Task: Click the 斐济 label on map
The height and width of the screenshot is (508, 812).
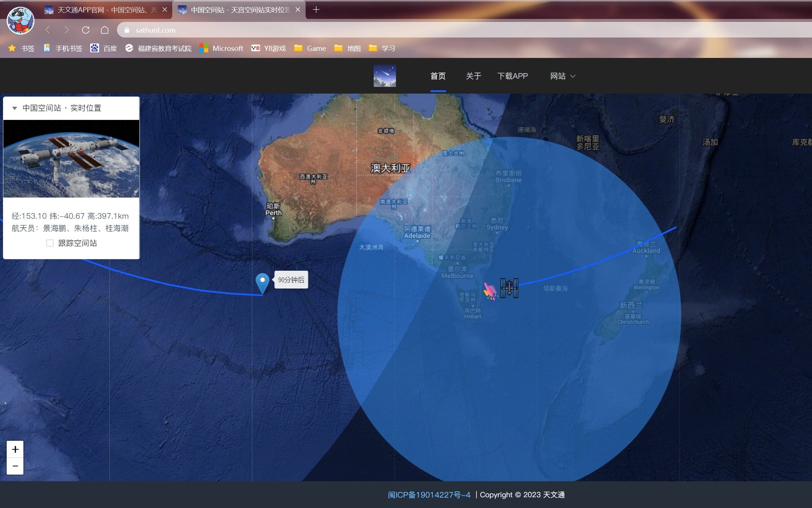Action: point(667,119)
